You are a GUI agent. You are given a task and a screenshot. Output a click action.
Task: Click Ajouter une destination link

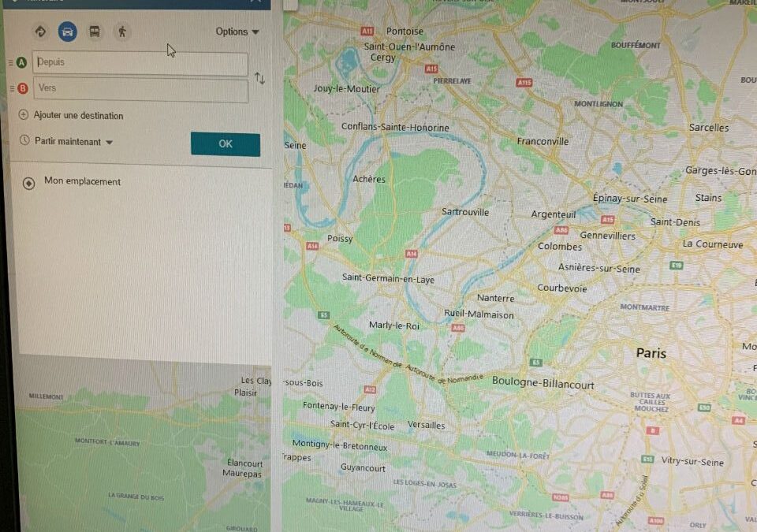(x=78, y=115)
